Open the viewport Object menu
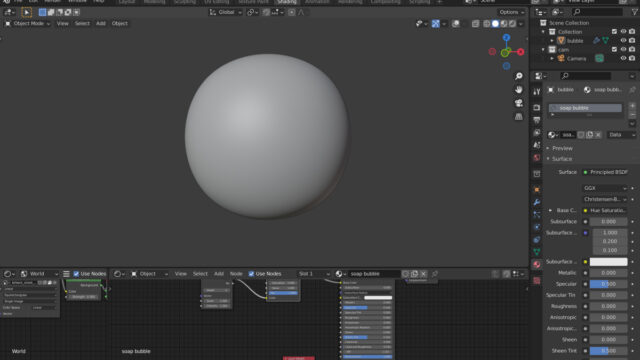Screen dimensions: 640x360 120,24
